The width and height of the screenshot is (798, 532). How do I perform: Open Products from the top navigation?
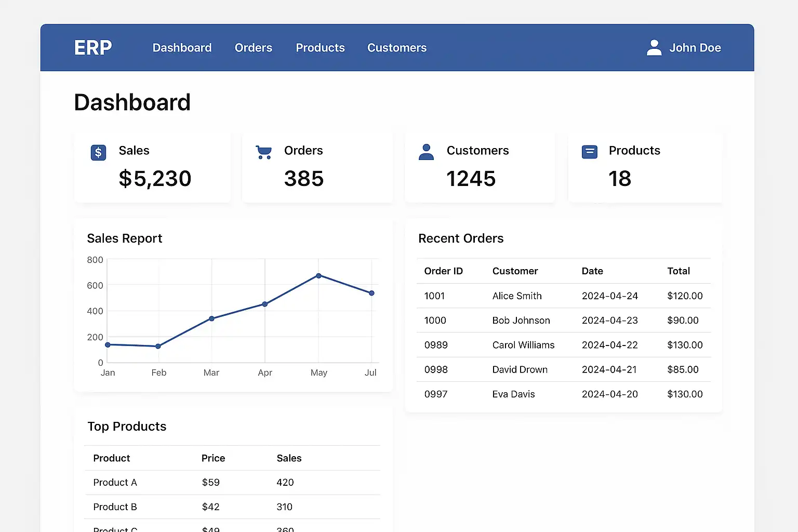click(x=320, y=48)
